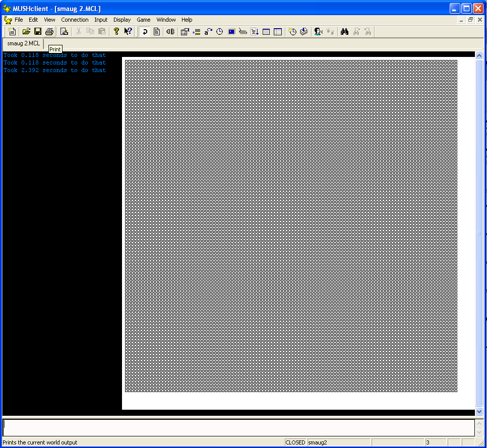487x448 pixels.
Task: Click into the command input box
Action: [238, 428]
